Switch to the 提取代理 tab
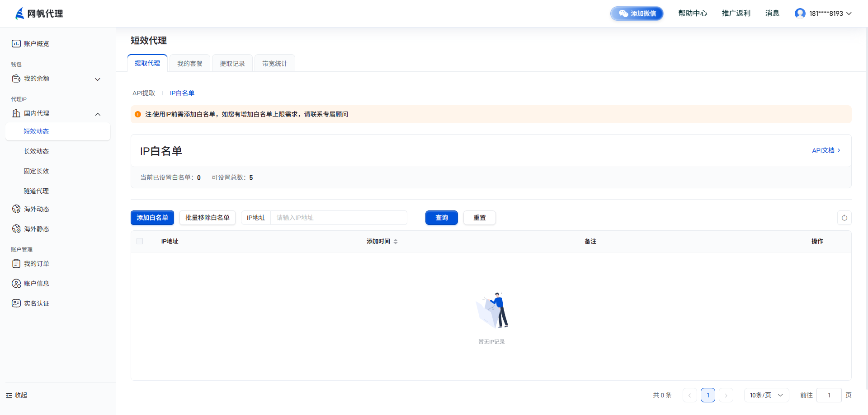Screen dimensions: 868x415 coord(147,63)
